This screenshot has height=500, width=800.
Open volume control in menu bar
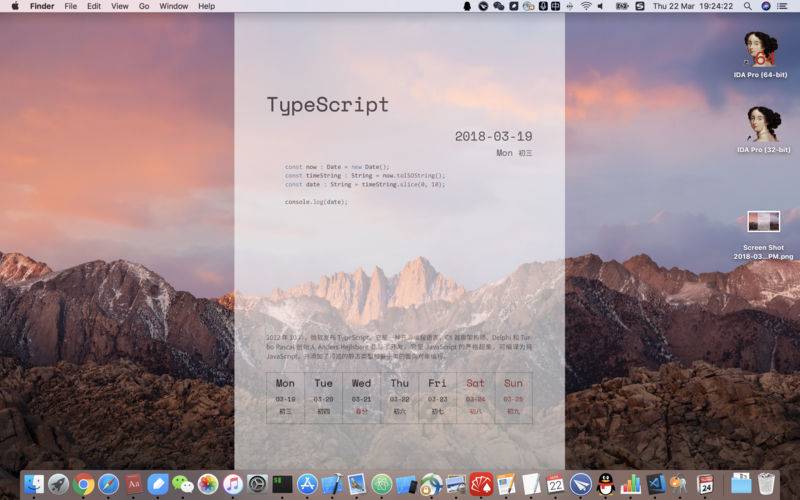(x=601, y=6)
